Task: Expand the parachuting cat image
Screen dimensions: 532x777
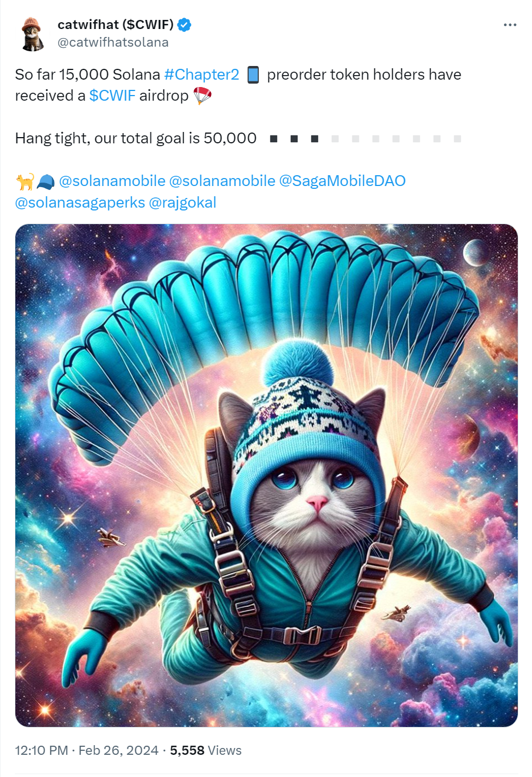Action: click(x=266, y=475)
